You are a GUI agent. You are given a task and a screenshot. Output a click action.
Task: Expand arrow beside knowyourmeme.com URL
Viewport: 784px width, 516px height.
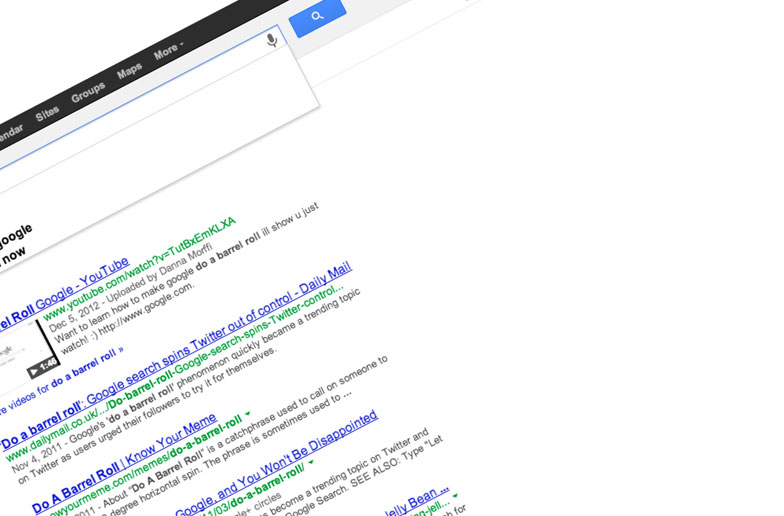click(247, 414)
